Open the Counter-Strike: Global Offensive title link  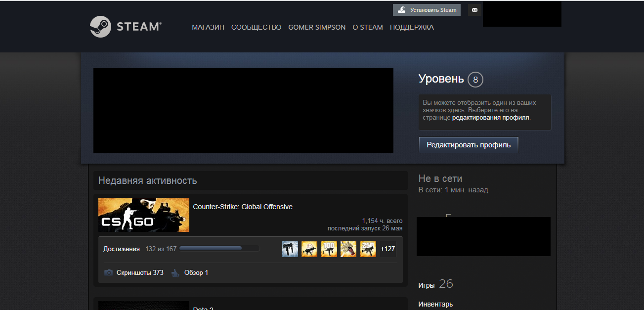[x=243, y=207]
